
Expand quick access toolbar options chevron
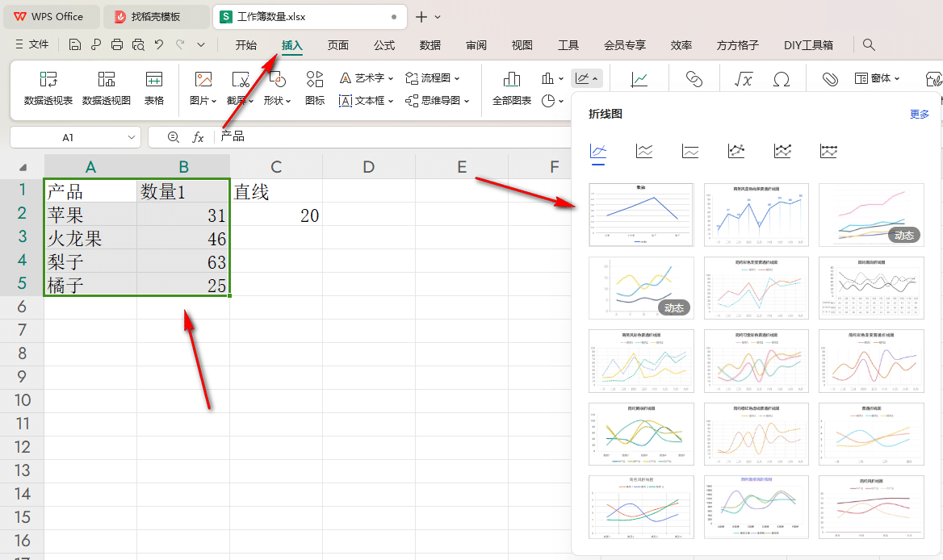tap(201, 44)
